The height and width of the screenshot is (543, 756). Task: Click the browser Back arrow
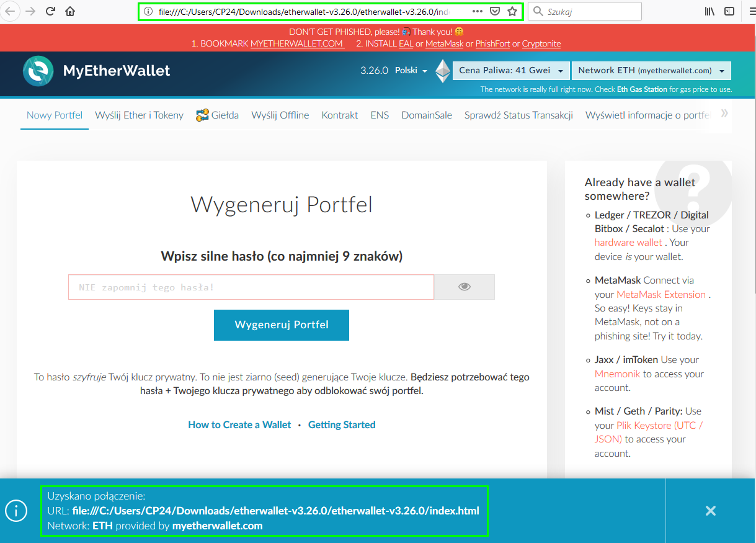click(9, 11)
